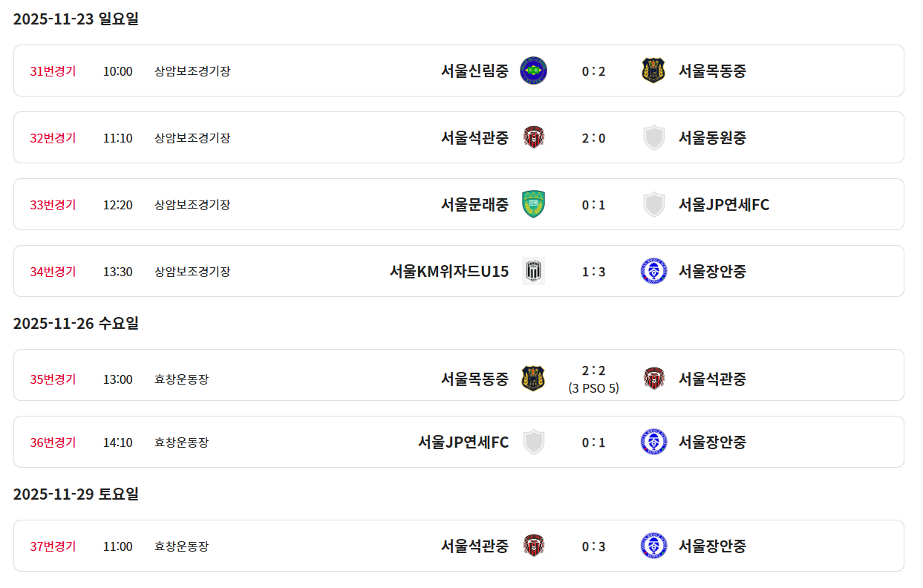
Task: Click the 서울KM위자드U15 striped team emblem
Action: tap(533, 271)
